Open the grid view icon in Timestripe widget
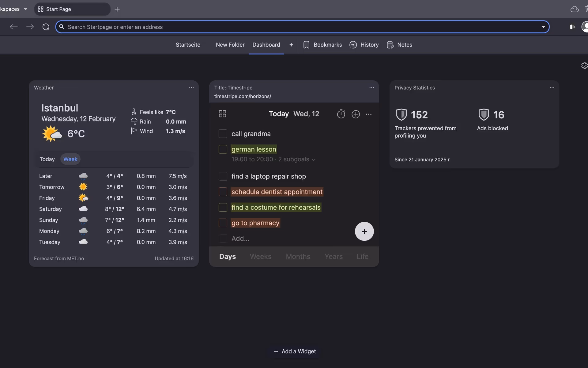 click(x=222, y=113)
